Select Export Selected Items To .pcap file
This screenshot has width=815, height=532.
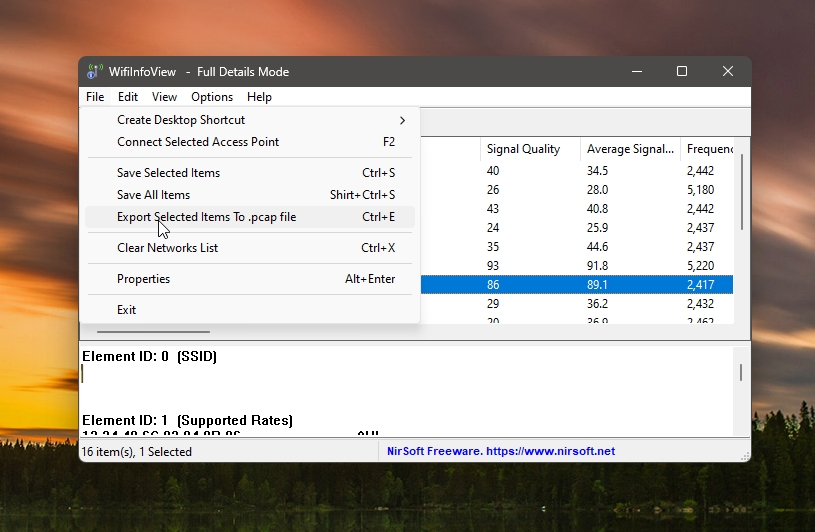pyautogui.click(x=249, y=217)
